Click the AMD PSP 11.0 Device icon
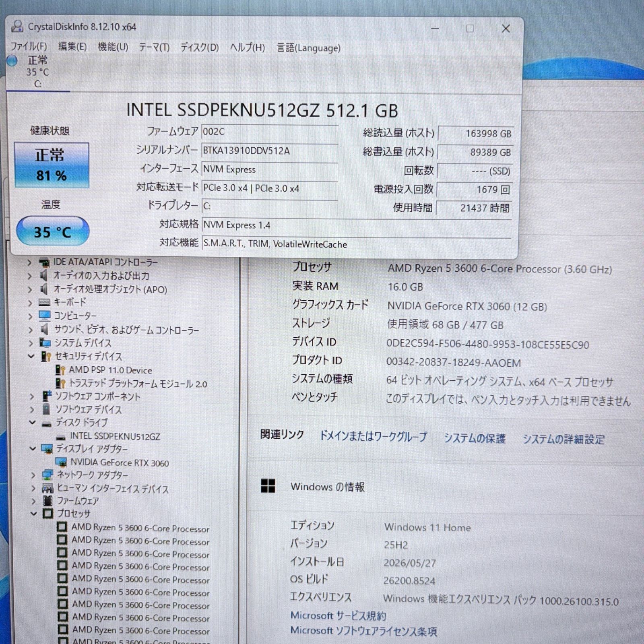Image resolution: width=644 pixels, height=644 pixels. pos(60,370)
